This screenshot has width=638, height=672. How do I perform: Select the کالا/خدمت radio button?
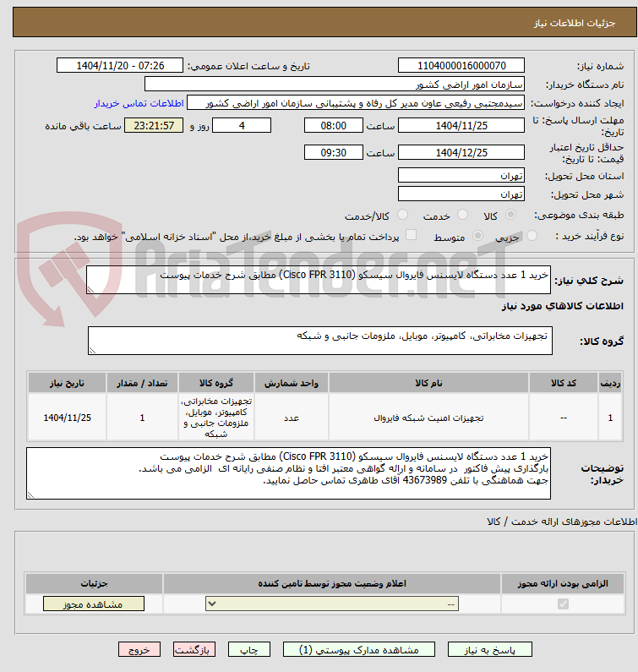click(402, 215)
